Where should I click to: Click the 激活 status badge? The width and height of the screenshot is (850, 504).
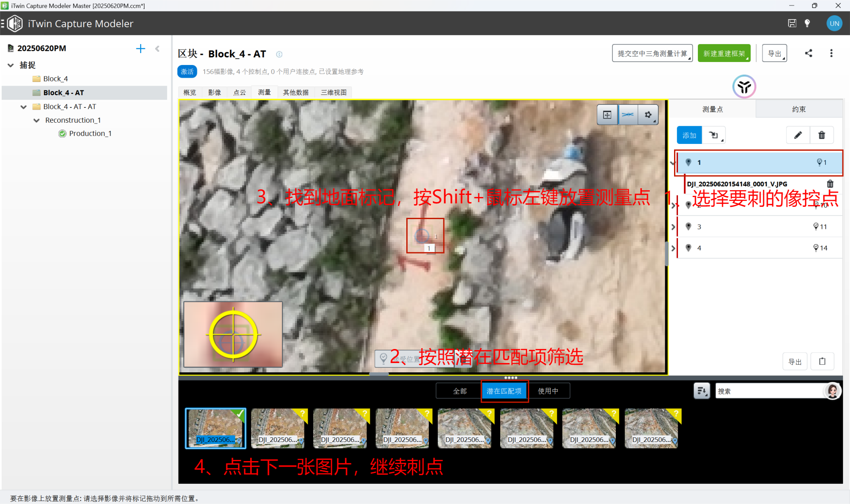click(187, 72)
